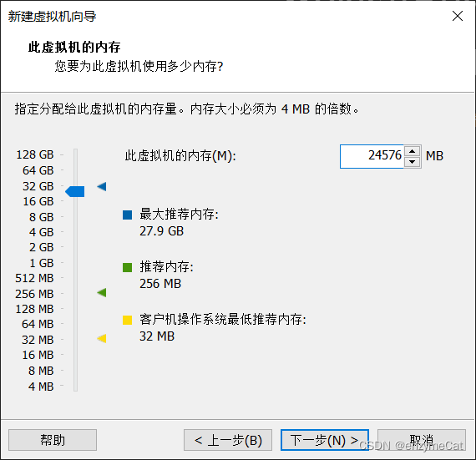The image size is (476, 460).
Task: Click the 2 GB scale label
Action: [x=41, y=247]
